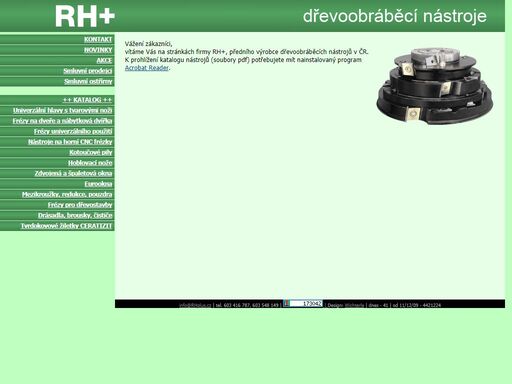The image size is (512, 384).
Task: Open Nástroje na horní CNC frézky
Action: (x=70, y=142)
